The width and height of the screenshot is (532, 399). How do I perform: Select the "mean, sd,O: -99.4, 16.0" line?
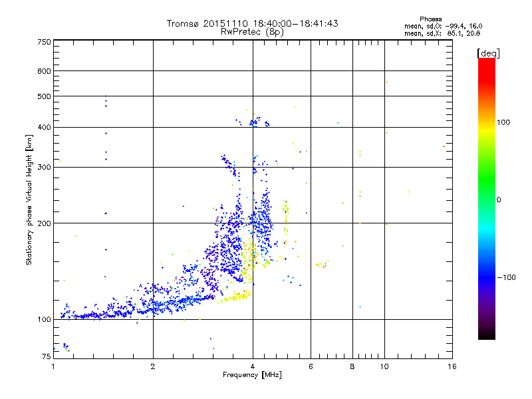click(443, 26)
